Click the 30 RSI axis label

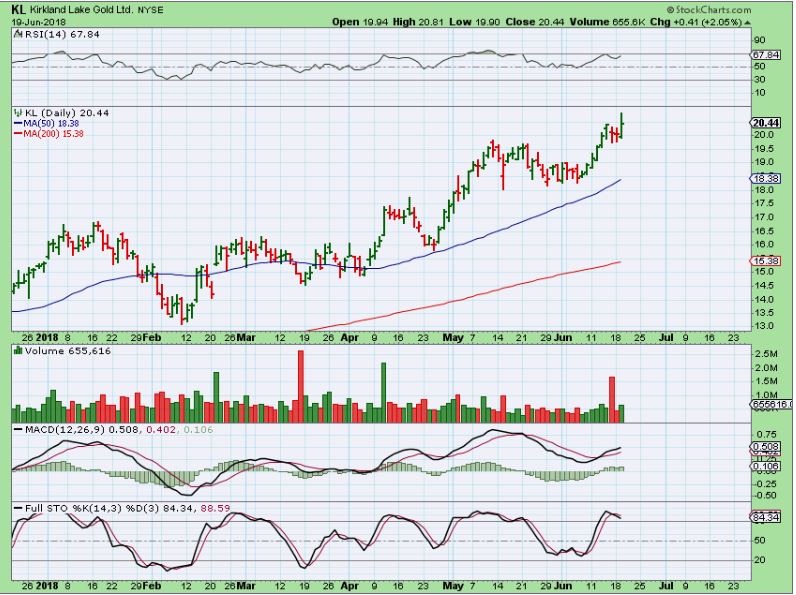(x=760, y=80)
